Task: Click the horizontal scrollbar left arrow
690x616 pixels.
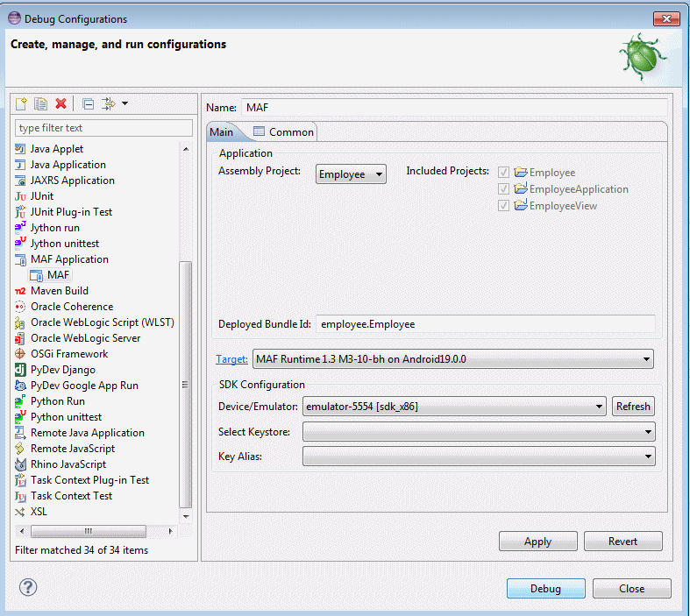Action: [x=22, y=531]
